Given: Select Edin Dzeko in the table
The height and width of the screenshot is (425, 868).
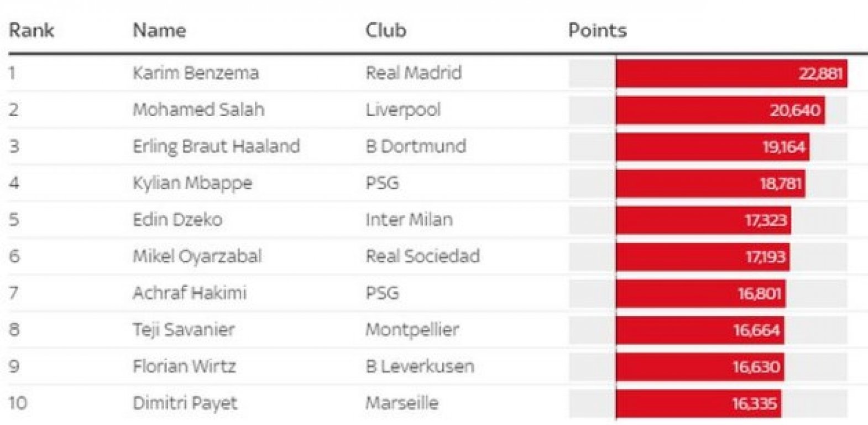Looking at the screenshot, I should point(177,219).
